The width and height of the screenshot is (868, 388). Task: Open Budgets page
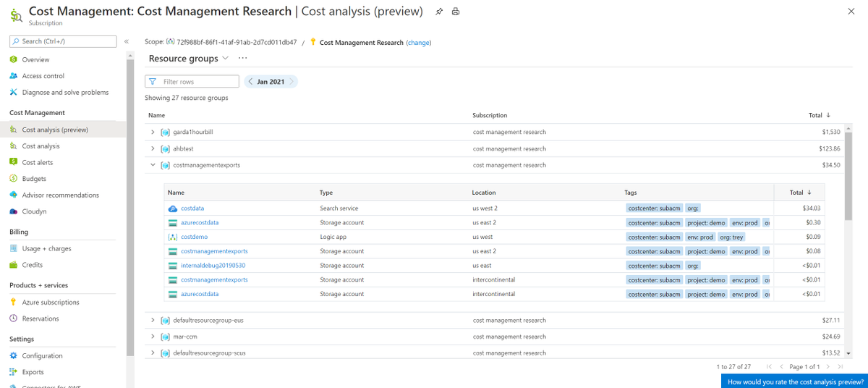(34, 179)
